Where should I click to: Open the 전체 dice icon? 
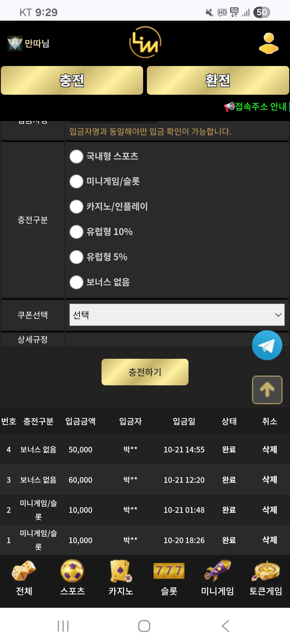(24, 571)
